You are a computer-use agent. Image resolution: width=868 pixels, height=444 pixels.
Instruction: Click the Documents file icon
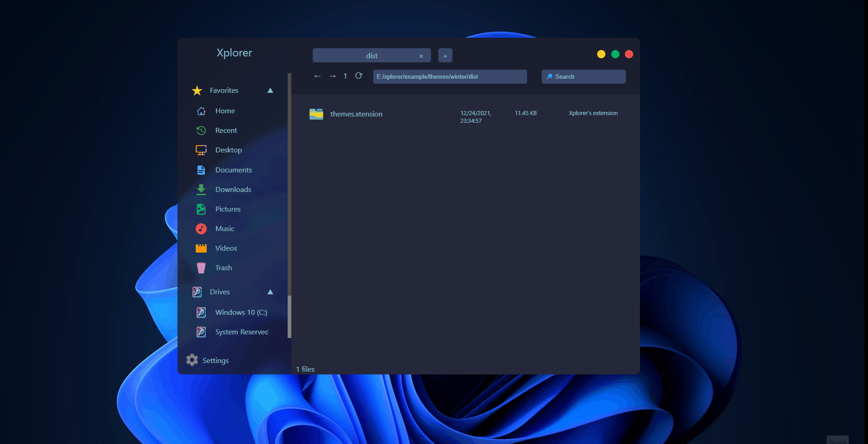[201, 170]
